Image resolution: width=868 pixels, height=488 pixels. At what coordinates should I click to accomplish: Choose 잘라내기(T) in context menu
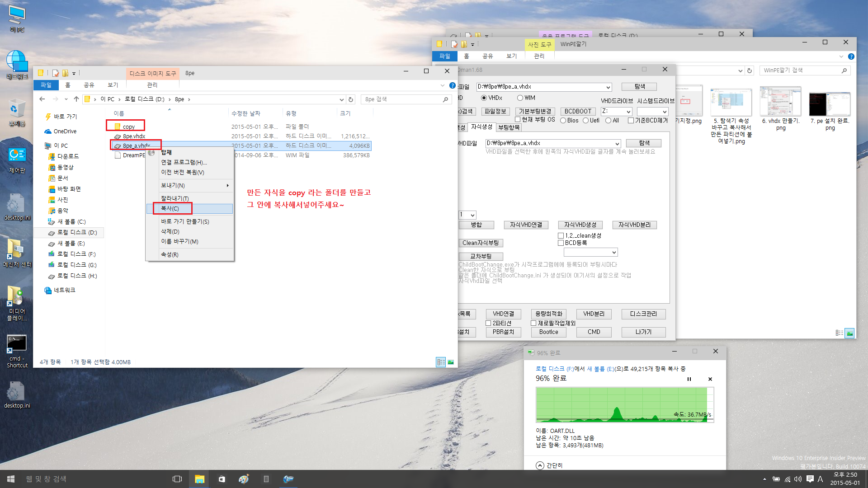coord(189,198)
